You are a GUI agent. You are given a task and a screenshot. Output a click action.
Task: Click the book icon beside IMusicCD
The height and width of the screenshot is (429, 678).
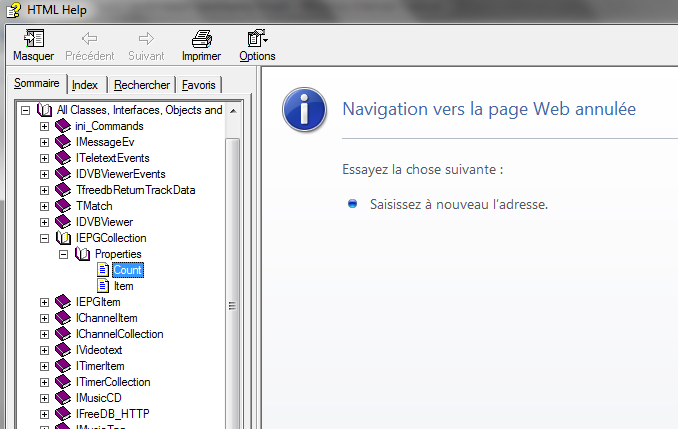63,398
